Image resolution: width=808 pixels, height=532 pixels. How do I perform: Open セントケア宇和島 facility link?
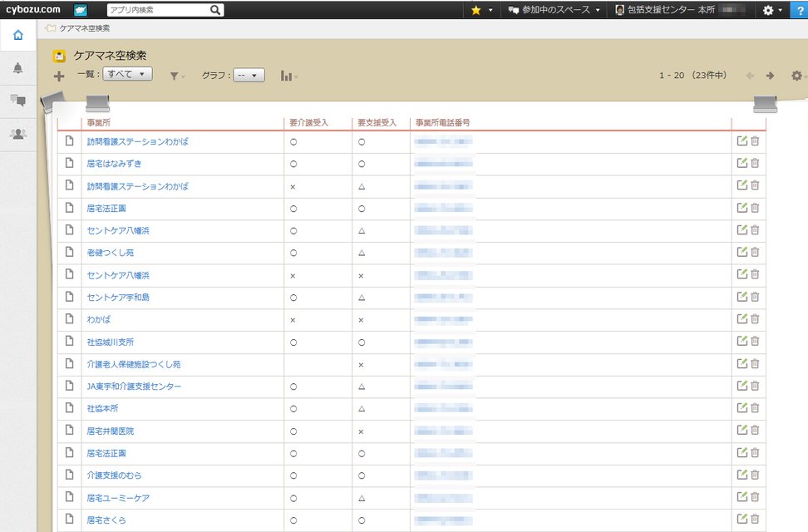118,297
